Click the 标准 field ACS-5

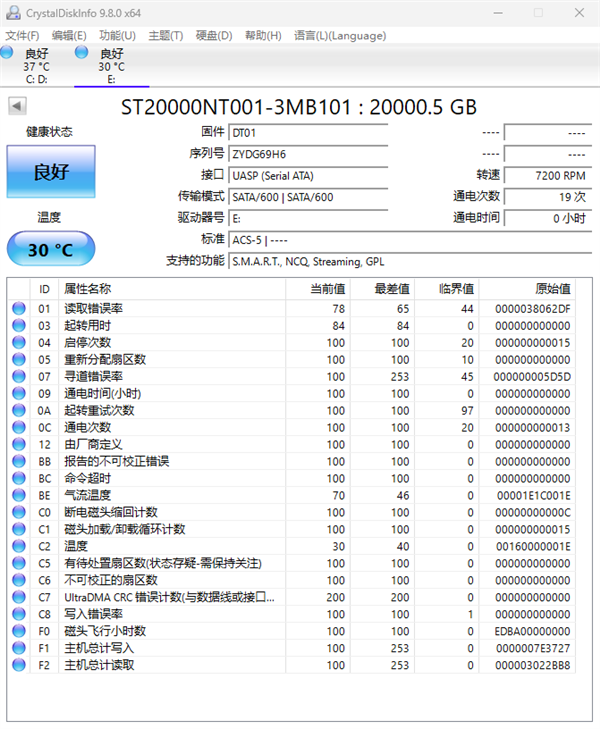click(x=410, y=240)
